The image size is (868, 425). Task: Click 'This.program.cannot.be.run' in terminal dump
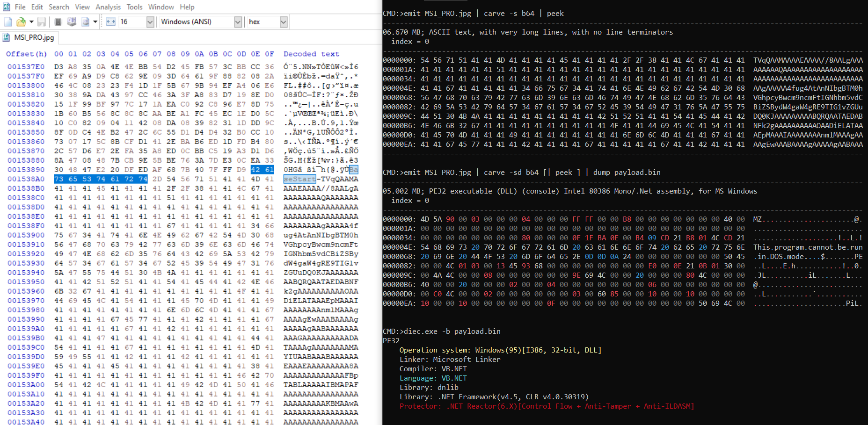coord(808,247)
